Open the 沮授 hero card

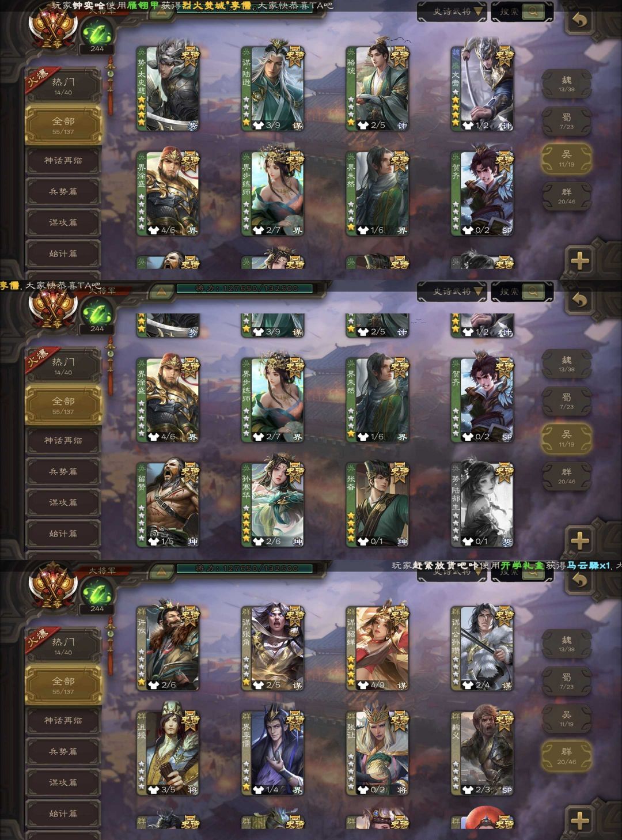(168, 754)
